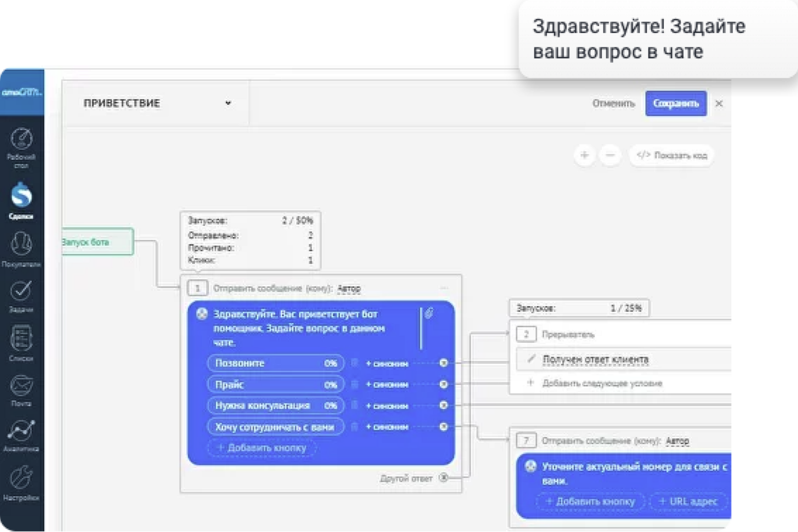Click Отменить to cancel changes
Image resolution: width=798 pixels, height=532 pixels.
click(x=613, y=104)
